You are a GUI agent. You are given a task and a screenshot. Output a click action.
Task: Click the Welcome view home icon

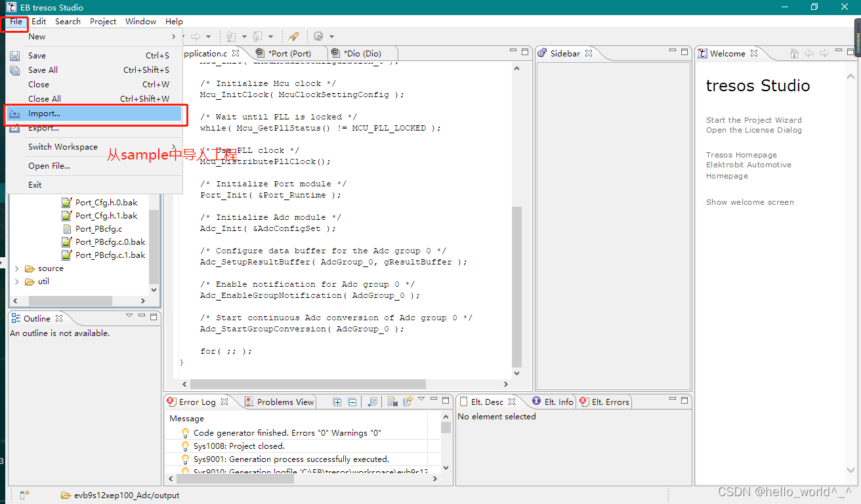(794, 53)
